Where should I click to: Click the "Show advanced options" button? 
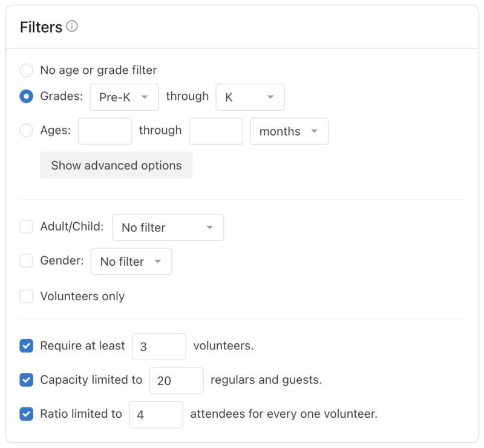click(x=116, y=165)
